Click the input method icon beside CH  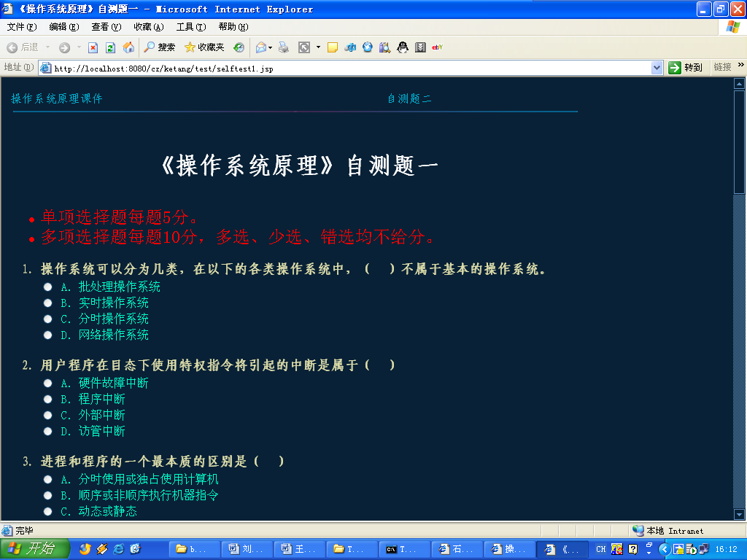(616, 549)
